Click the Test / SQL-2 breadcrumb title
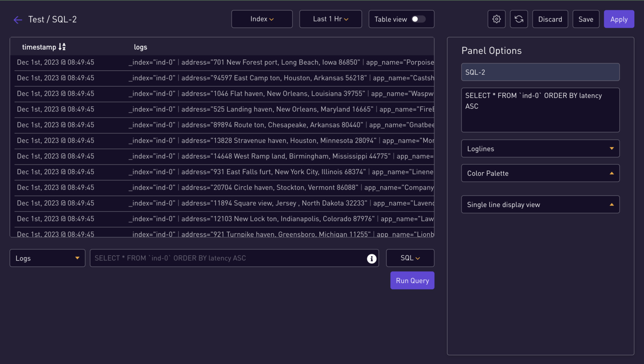Image resolution: width=644 pixels, height=364 pixels. (52, 19)
